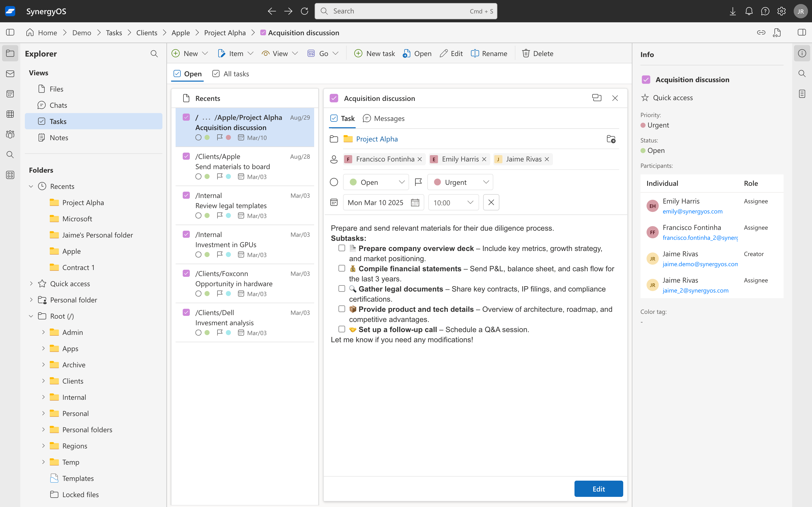812x507 pixels.
Task: Click the move-to-folder icon beside Project Alpha
Action: [611, 139]
